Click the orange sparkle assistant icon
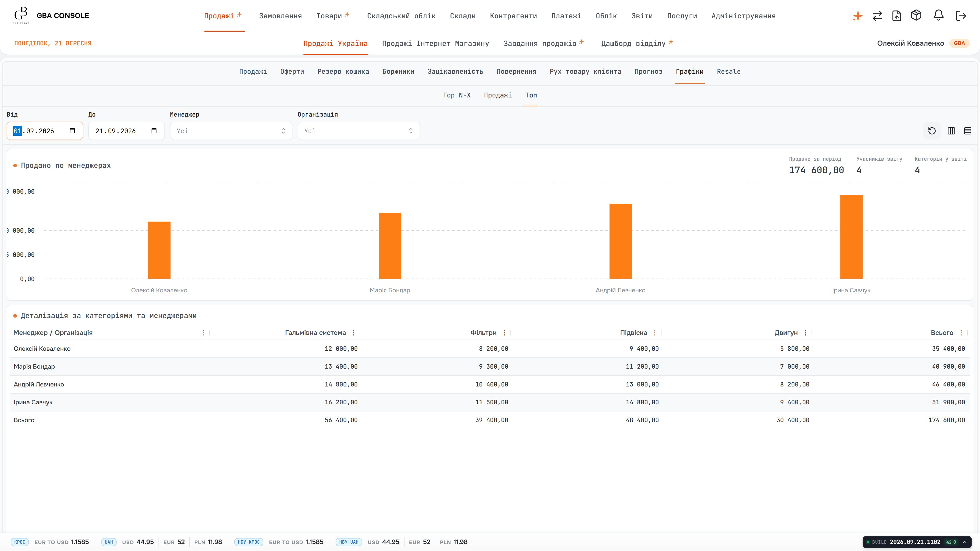980x551 pixels. click(857, 16)
